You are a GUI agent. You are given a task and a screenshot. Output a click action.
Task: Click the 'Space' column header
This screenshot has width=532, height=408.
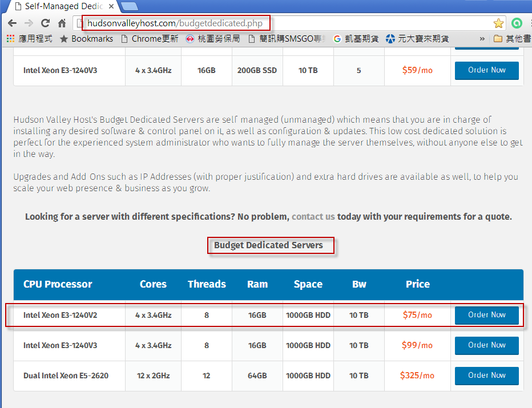pos(308,284)
